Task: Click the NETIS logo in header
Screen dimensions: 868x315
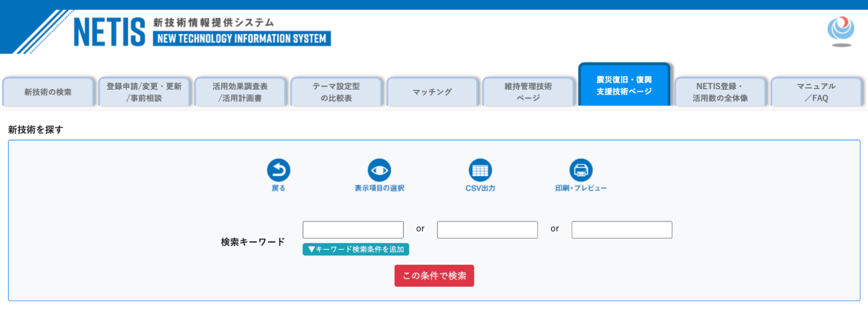Action: pyautogui.click(x=109, y=32)
